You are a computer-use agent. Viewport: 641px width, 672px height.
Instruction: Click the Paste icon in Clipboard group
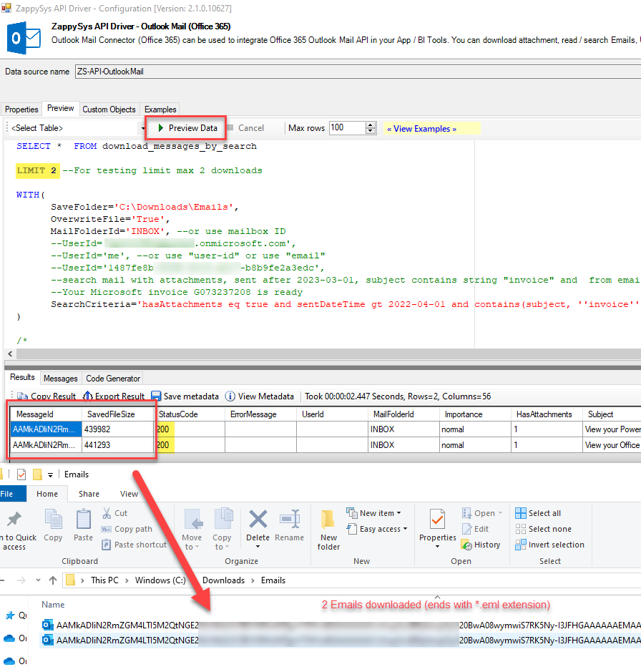(x=83, y=520)
